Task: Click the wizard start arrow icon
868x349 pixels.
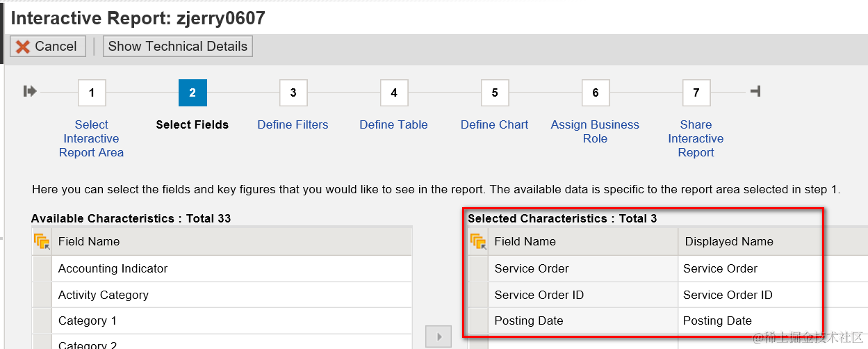Action: 29,91
